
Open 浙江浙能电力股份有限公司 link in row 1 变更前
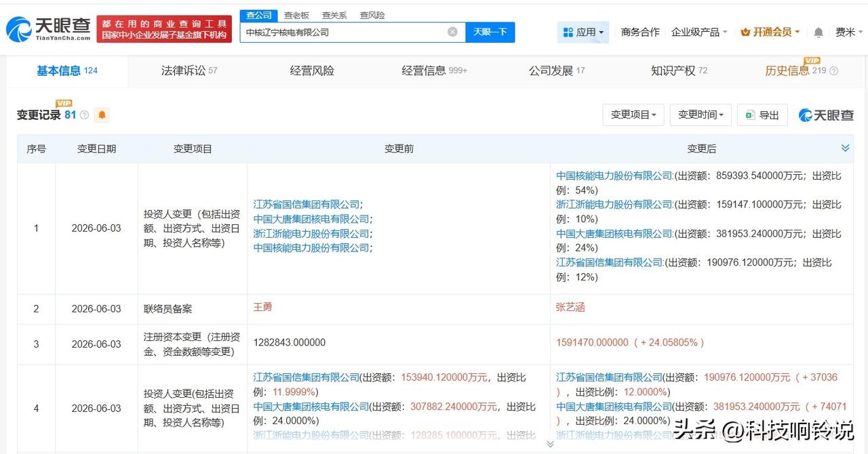tap(313, 234)
